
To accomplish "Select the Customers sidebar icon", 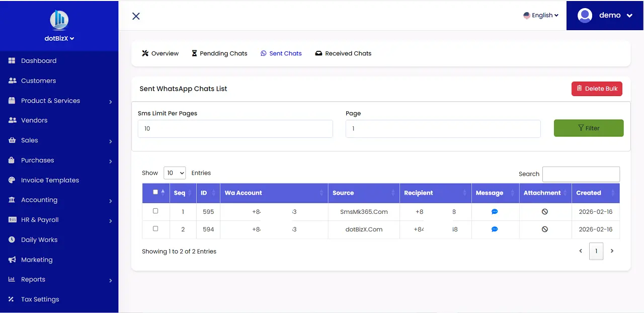I will tap(11, 81).
